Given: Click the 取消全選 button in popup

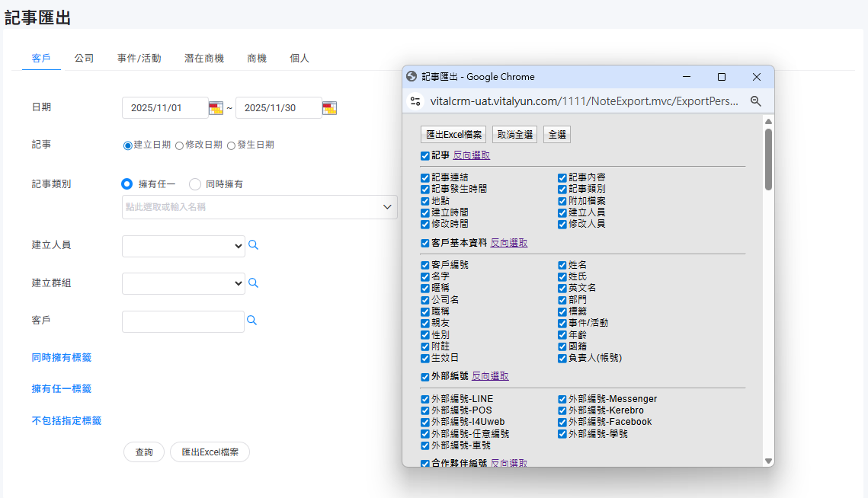Looking at the screenshot, I should click(514, 134).
